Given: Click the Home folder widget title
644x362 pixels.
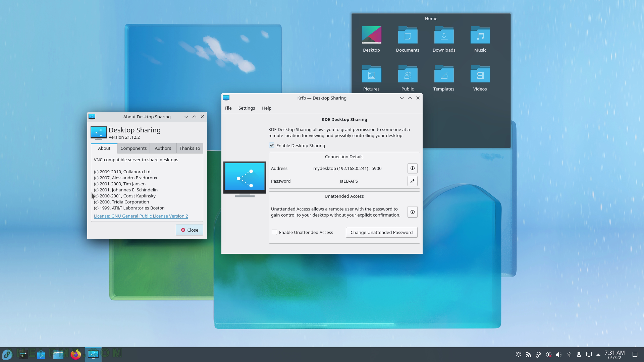Looking at the screenshot, I should coord(431,18).
